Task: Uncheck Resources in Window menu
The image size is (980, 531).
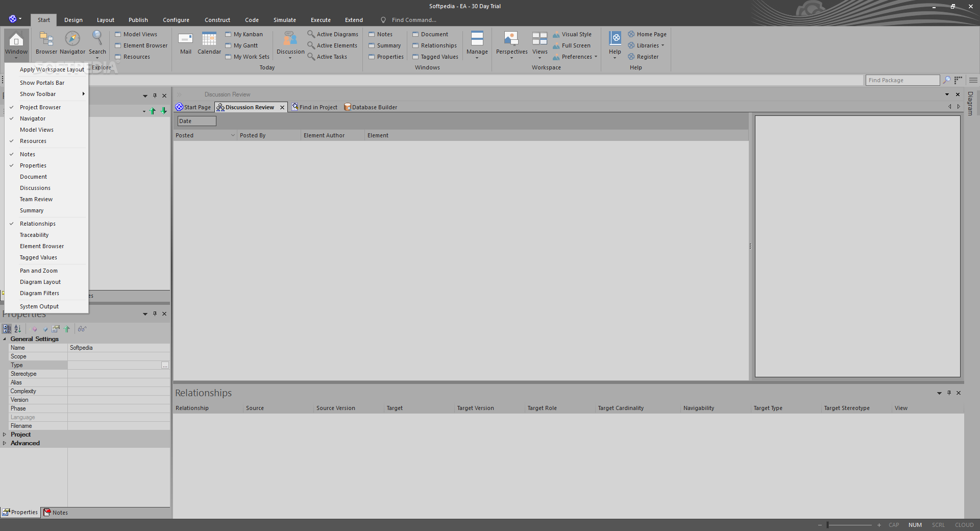Action: [x=46, y=141]
